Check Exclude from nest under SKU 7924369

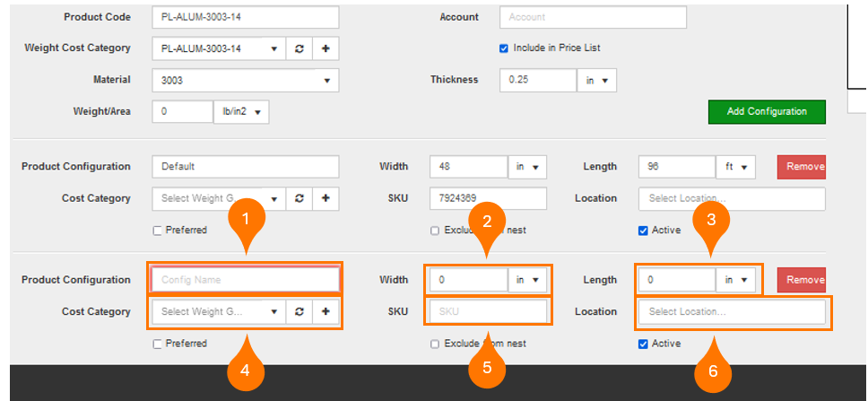(435, 231)
